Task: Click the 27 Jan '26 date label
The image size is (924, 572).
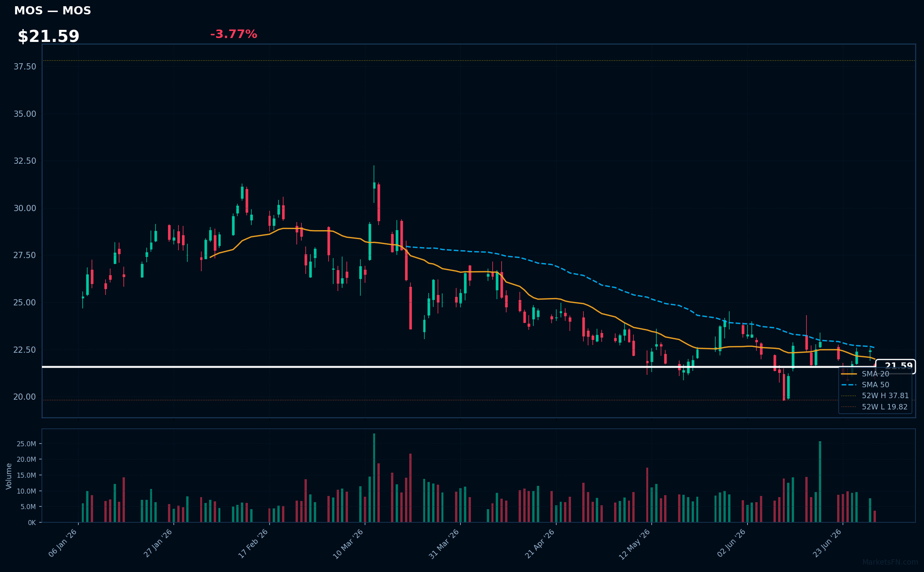Action: pos(158,543)
